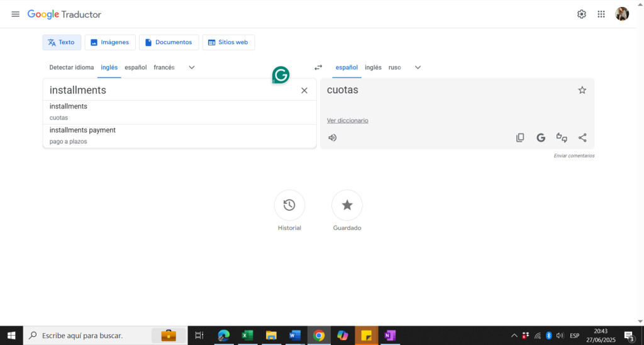Choose suggestion 'installments' cuotas

[179, 112]
